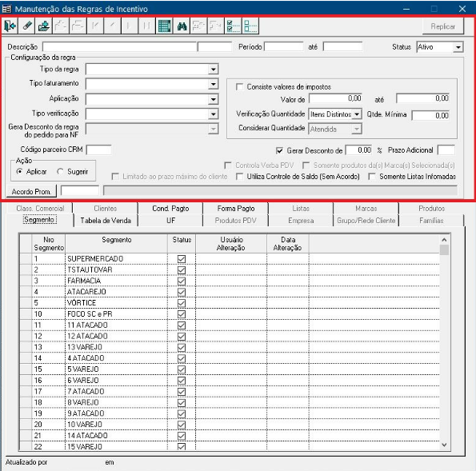This screenshot has height=471, width=476.
Task: Click the Acordo Prom. button
Action: [x=31, y=191]
